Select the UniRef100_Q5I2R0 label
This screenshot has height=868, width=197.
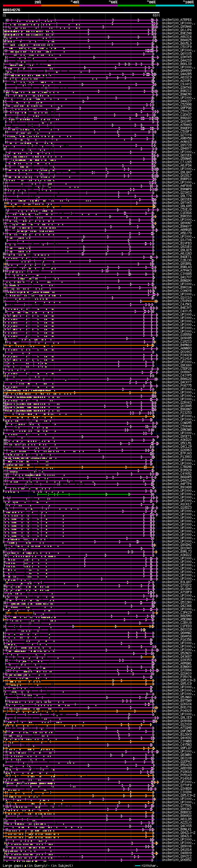coord(177,602)
